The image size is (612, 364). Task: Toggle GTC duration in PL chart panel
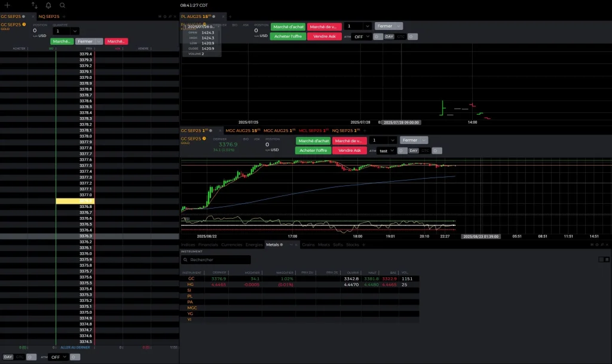(x=401, y=36)
